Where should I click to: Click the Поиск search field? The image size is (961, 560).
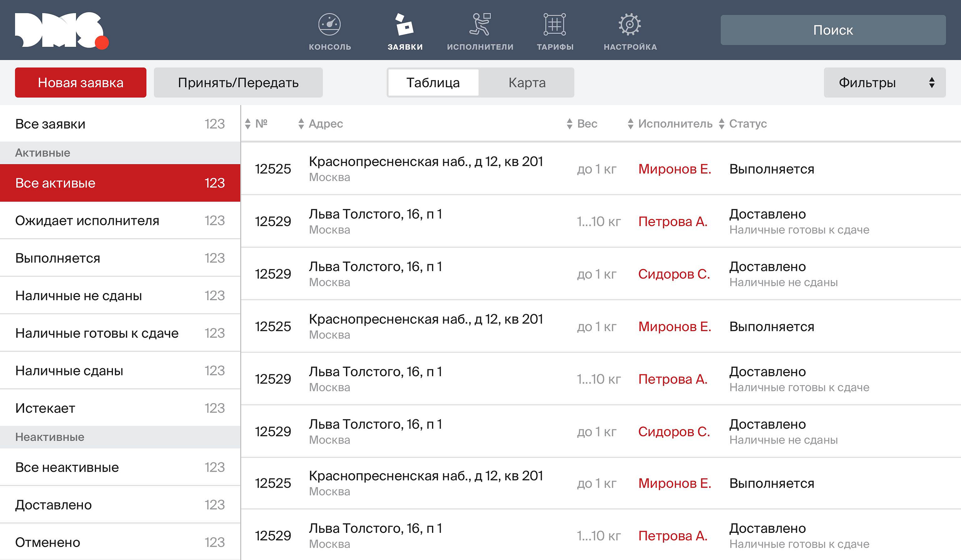pyautogui.click(x=833, y=30)
